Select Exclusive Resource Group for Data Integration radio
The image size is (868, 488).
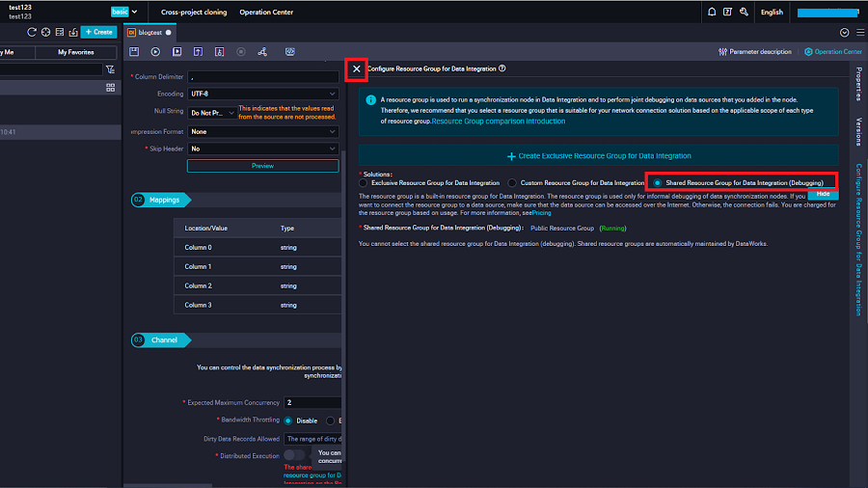[364, 182]
